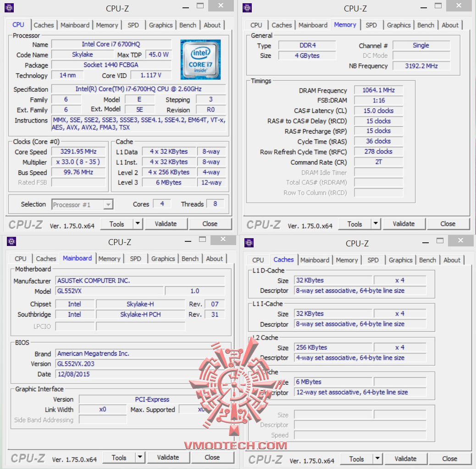Click Validate button in Caches window

coord(405,458)
